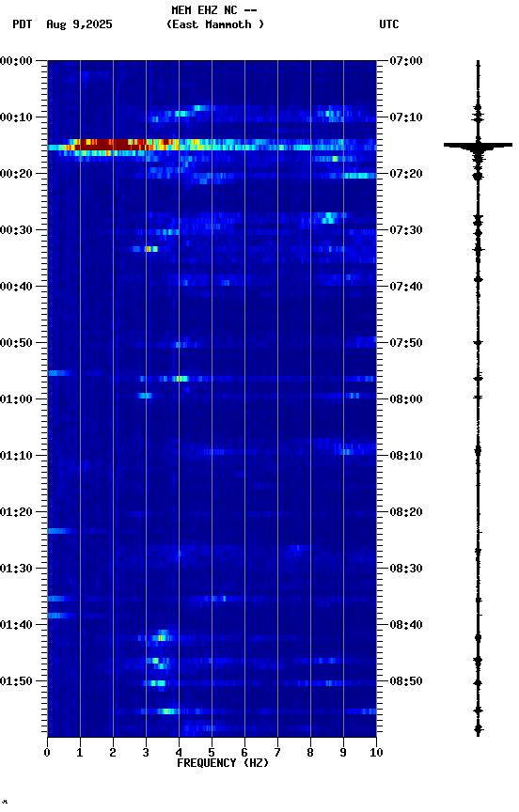The width and height of the screenshot is (519, 812).
Task: Click the 6 Hz frequency axis tick
Action: coord(244,753)
